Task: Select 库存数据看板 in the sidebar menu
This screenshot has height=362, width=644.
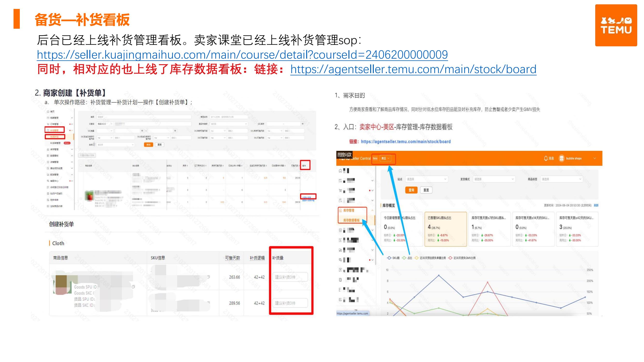Action: point(351,220)
